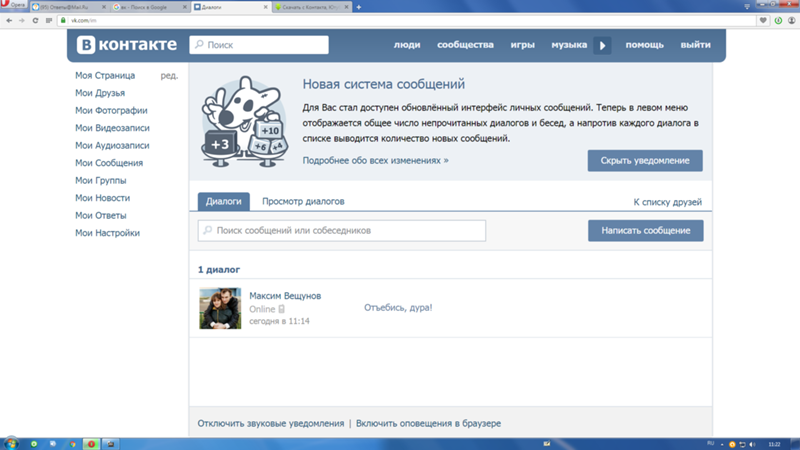Image resolution: width=800 pixels, height=450 pixels.
Task: Open the Speed Dial grid icon
Action: pos(49,20)
